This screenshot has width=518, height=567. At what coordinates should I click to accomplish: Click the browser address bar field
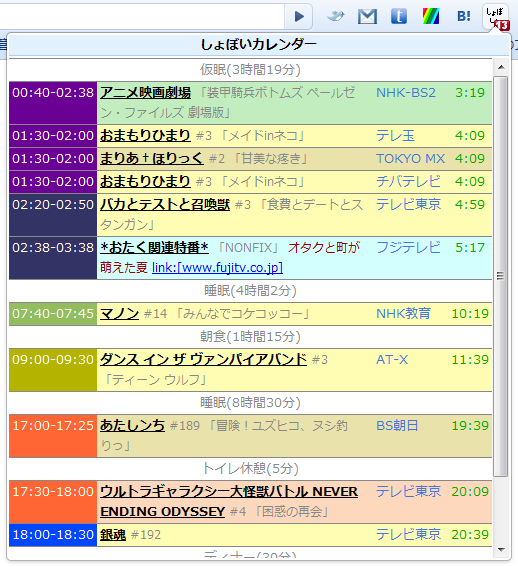[142, 16]
